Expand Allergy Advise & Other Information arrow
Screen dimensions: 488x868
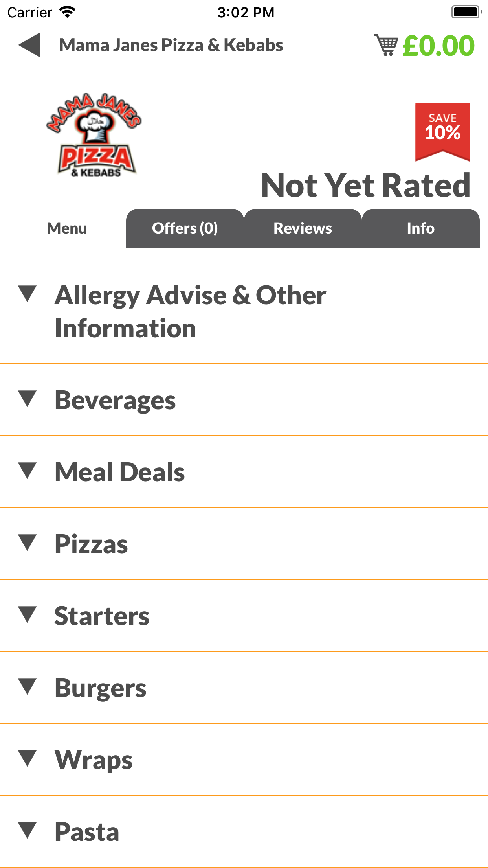28,294
